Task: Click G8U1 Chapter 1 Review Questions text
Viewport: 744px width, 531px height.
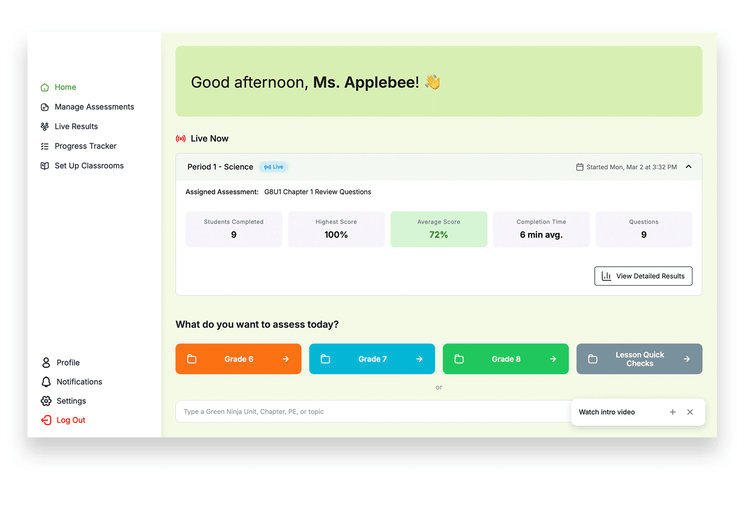Action: pyautogui.click(x=317, y=192)
